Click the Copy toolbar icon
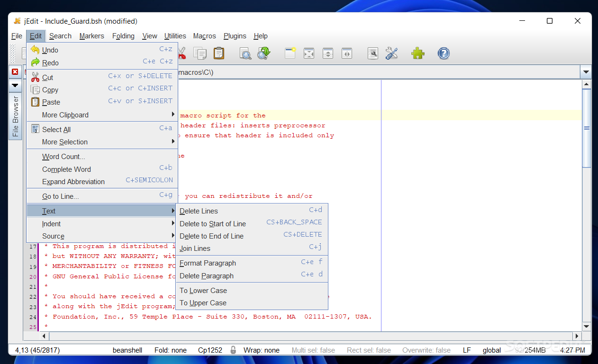 pyautogui.click(x=200, y=53)
